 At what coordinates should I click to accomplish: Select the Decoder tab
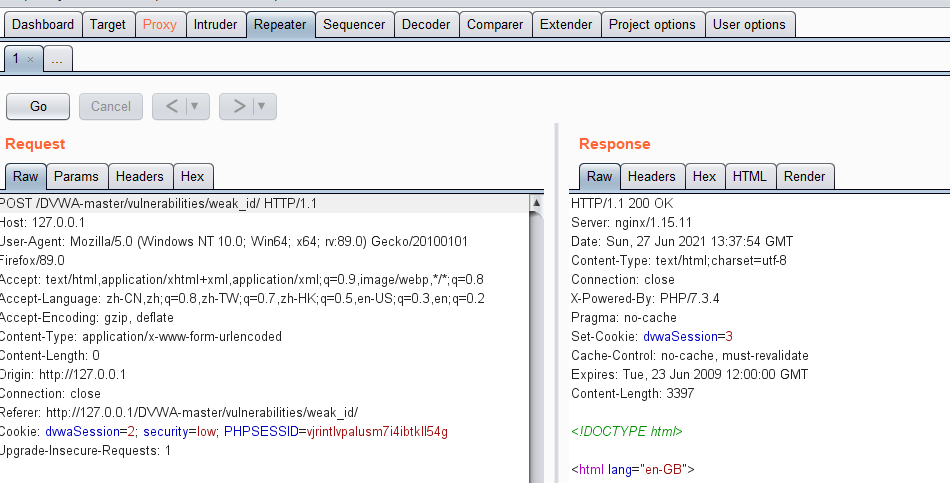[x=426, y=24]
